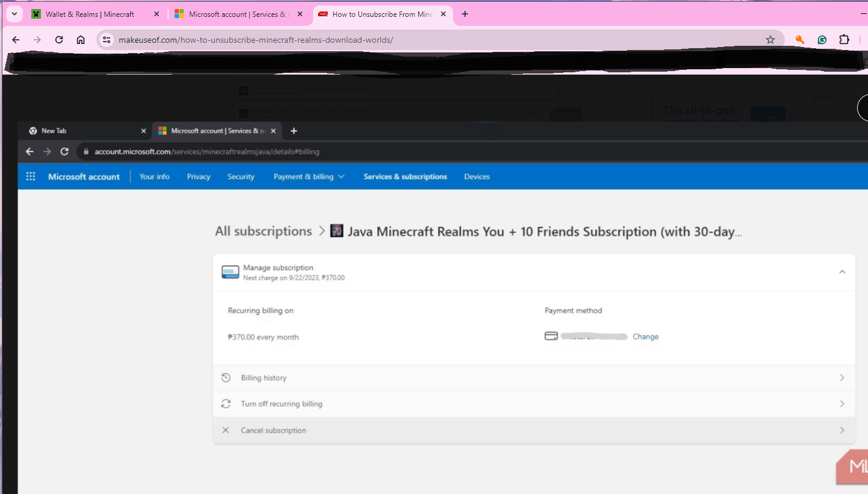Open the Security menu item
The height and width of the screenshot is (494, 868).
point(241,177)
